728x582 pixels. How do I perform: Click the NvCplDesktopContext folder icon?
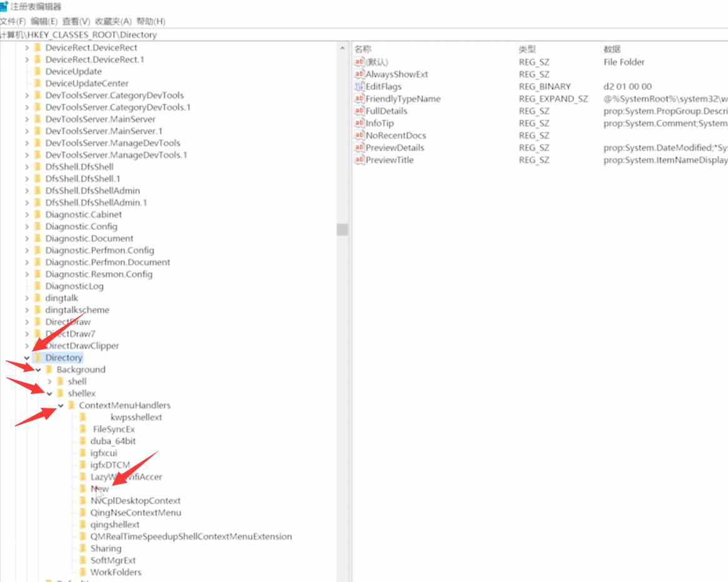(83, 501)
